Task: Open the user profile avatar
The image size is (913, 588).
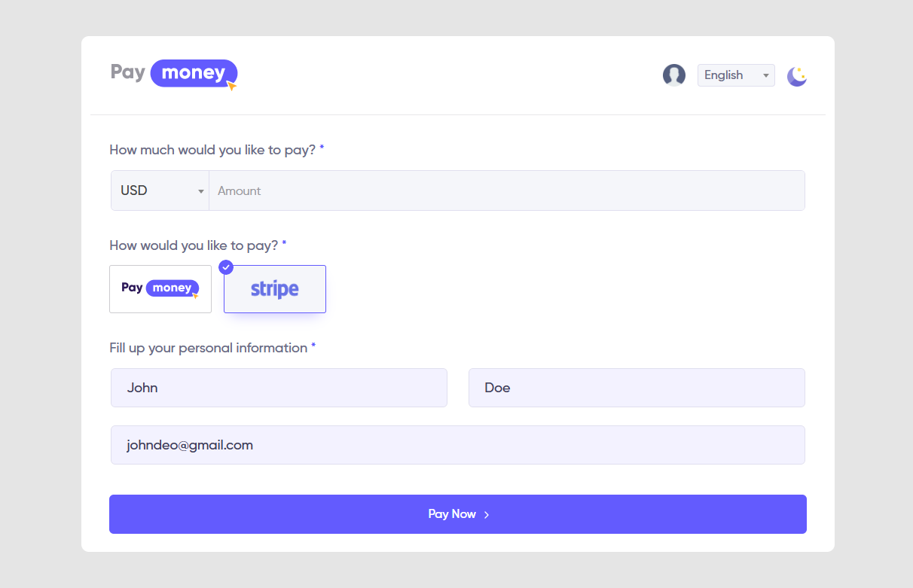Action: (673, 75)
